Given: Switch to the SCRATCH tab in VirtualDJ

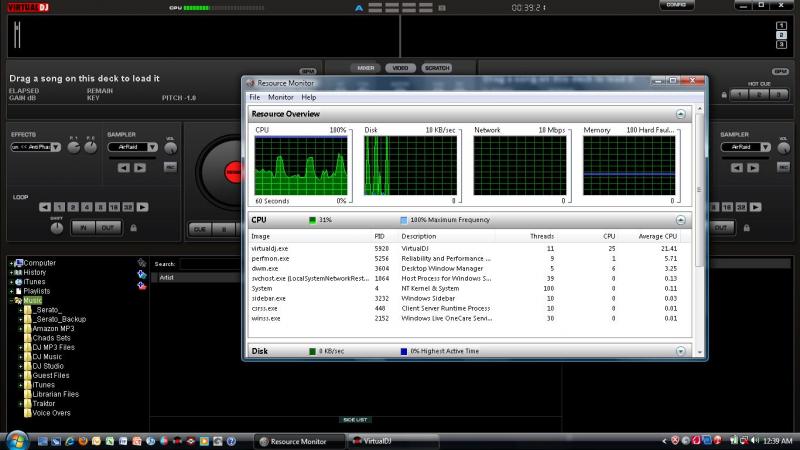Looking at the screenshot, I should pyautogui.click(x=437, y=68).
